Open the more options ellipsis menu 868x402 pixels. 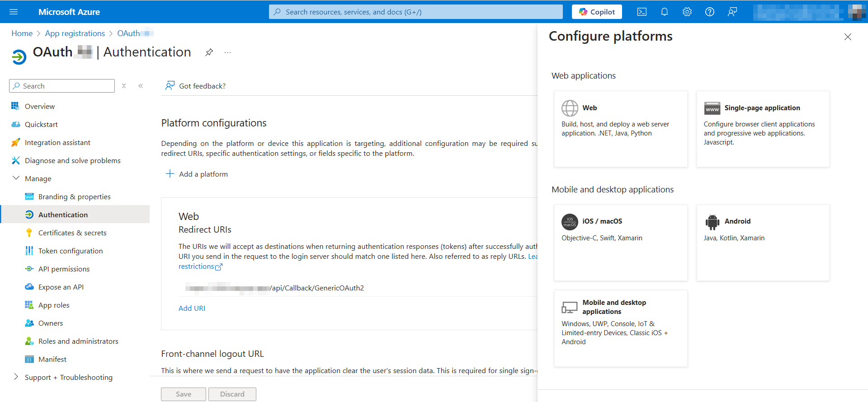tap(227, 52)
